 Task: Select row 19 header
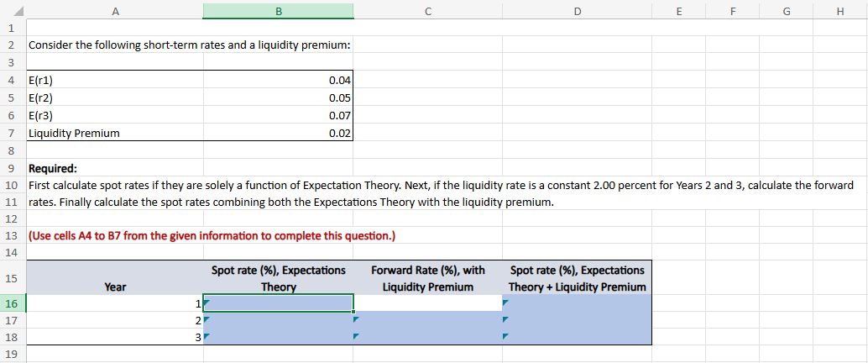pyautogui.click(x=13, y=354)
